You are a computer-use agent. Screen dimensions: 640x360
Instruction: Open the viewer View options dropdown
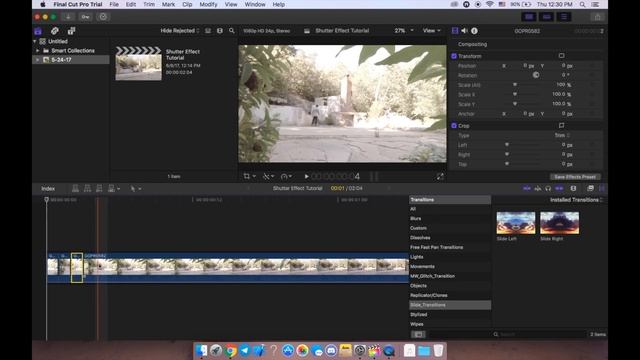(x=431, y=31)
